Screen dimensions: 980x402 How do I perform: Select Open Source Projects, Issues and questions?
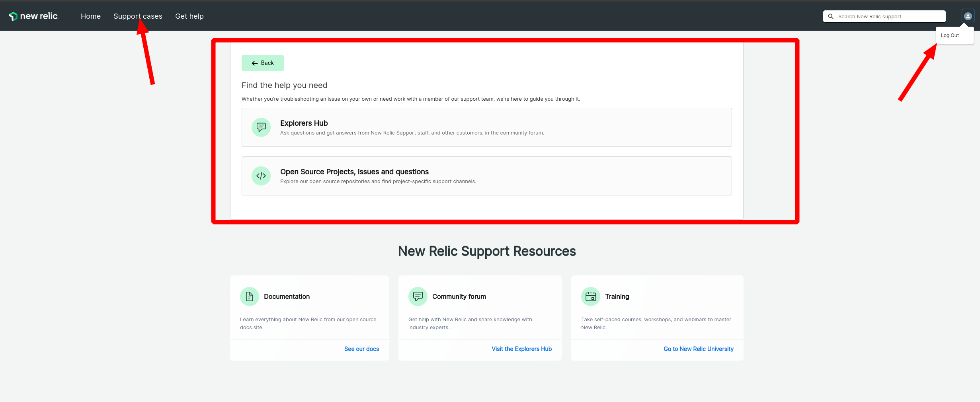coord(354,172)
